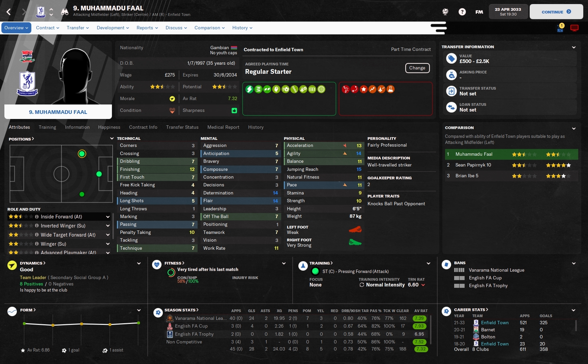The width and height of the screenshot is (588, 364).
Task: Click the Asking Price icon
Action: (x=451, y=75)
